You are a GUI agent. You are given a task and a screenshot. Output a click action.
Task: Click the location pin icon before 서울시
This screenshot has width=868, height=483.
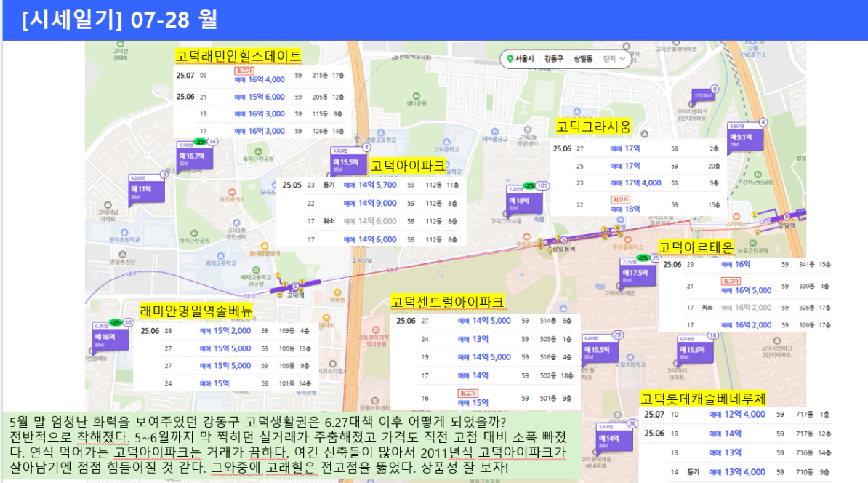(510, 59)
